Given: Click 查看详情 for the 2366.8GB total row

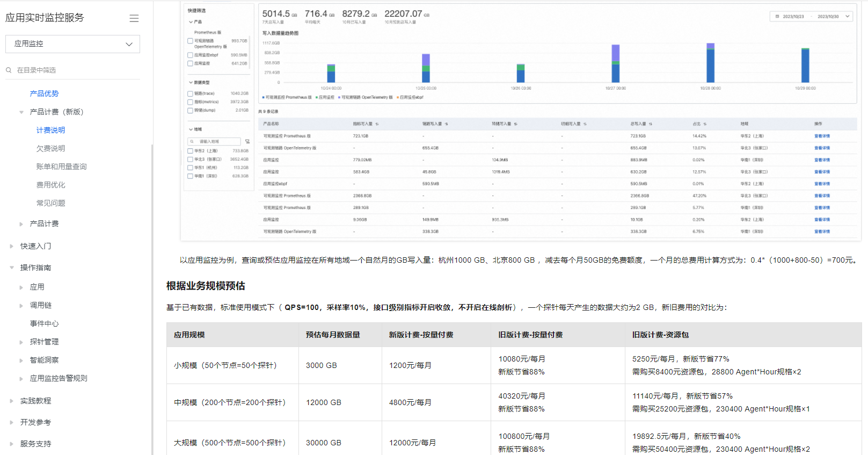Looking at the screenshot, I should [822, 196].
